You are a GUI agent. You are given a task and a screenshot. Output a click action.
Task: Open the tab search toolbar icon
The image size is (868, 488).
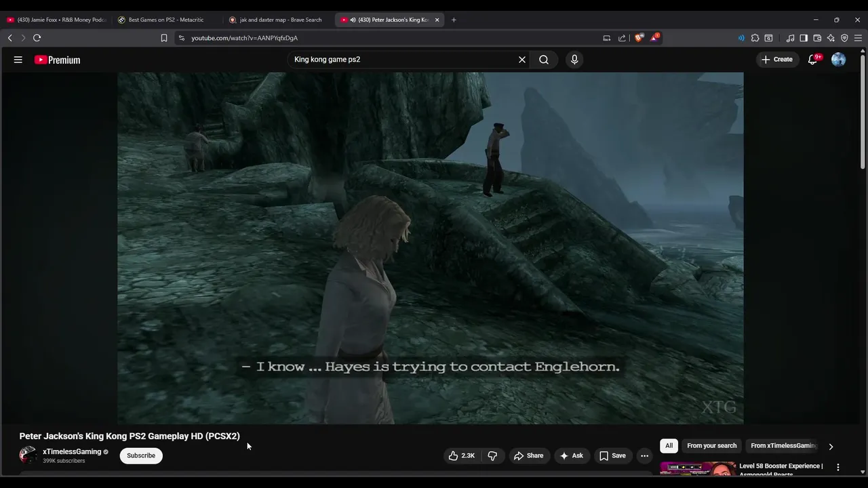[x=768, y=38]
